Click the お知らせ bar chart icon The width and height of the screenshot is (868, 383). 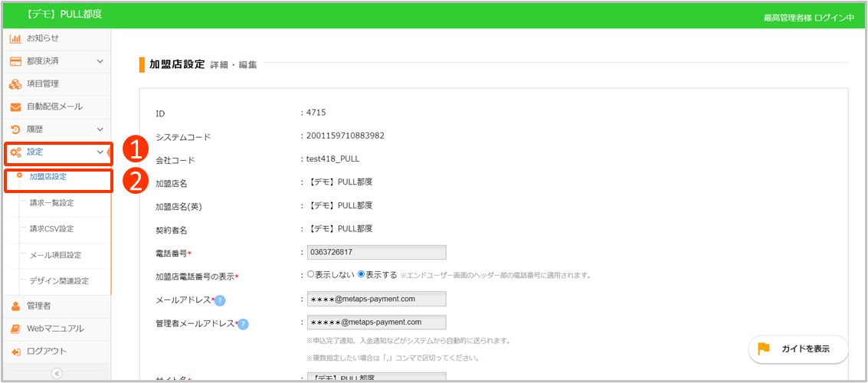tap(15, 38)
